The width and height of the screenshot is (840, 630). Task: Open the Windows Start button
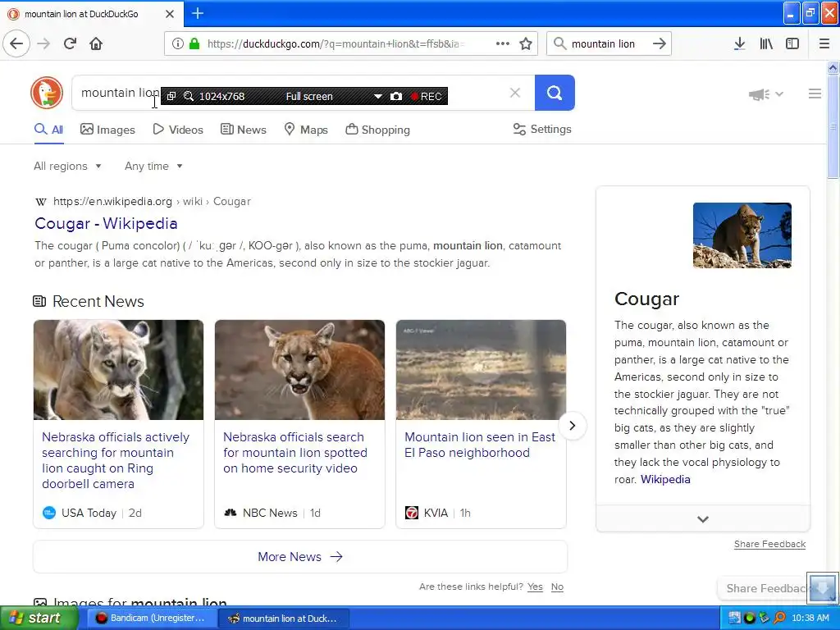[39, 618]
